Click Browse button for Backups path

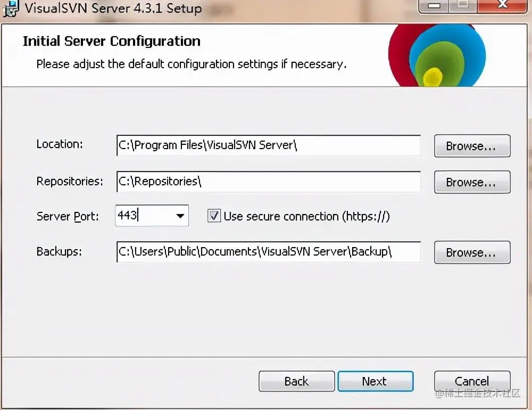pyautogui.click(x=472, y=252)
